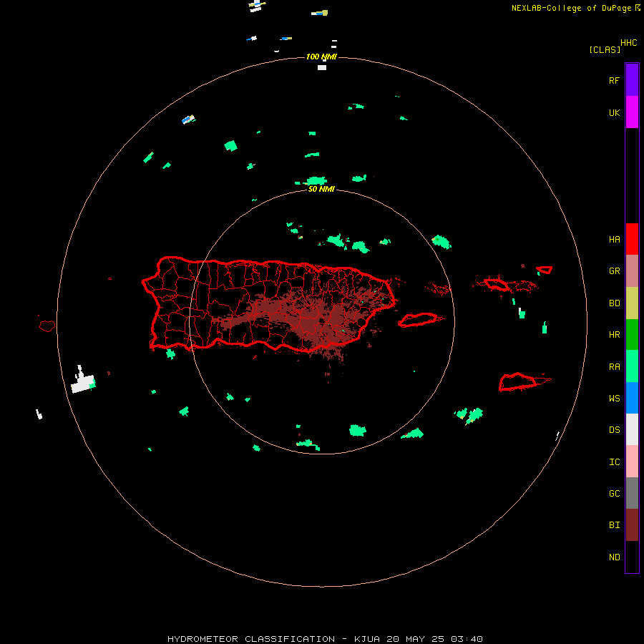Viewport: 644px width, 644px height.
Task: Click the 20 MAY 25 date
Action: [x=415, y=639]
